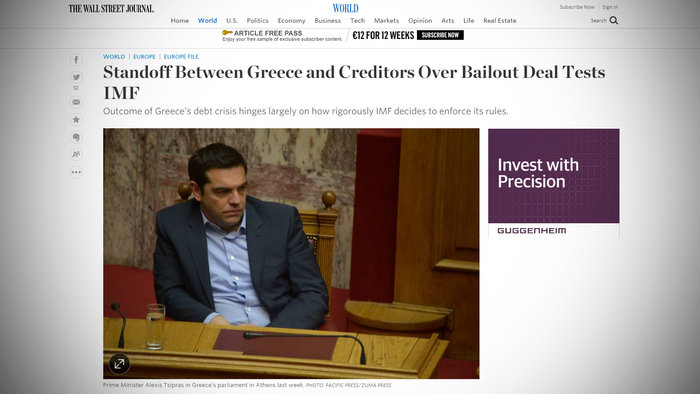Screen dimensions: 700x394
Task: Expand the article photo fullscreen
Action: pos(119,364)
